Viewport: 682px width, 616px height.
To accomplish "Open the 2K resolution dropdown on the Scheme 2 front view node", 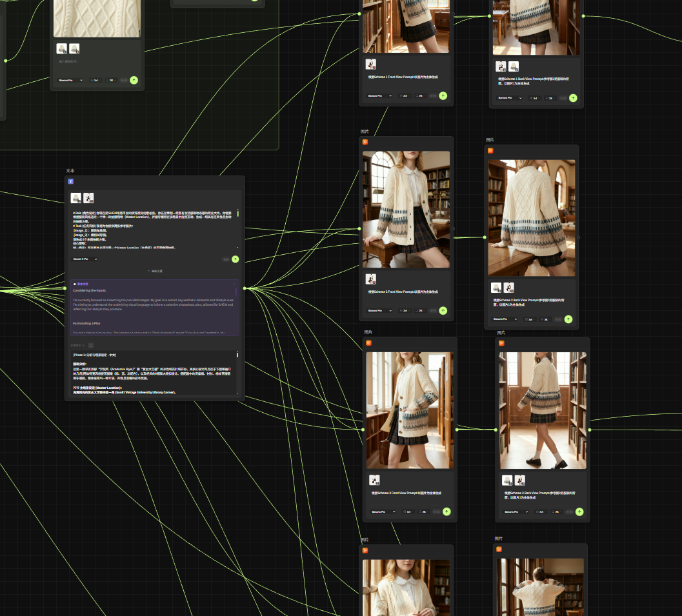I will coord(419,310).
